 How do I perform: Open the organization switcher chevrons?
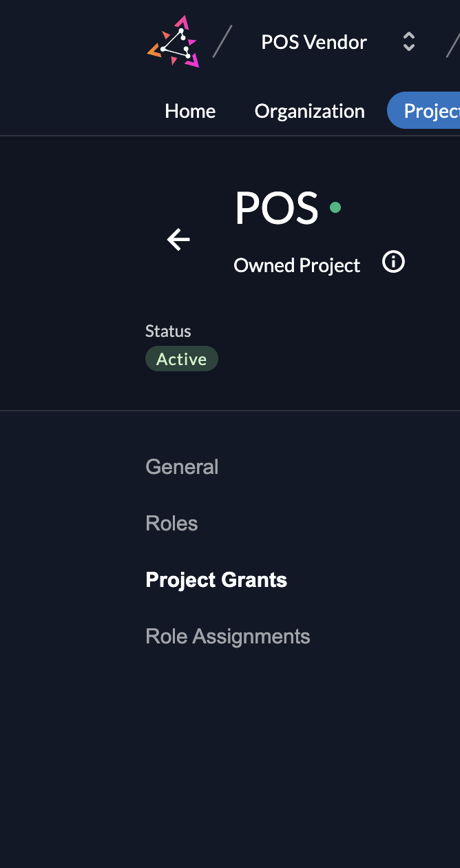point(408,42)
